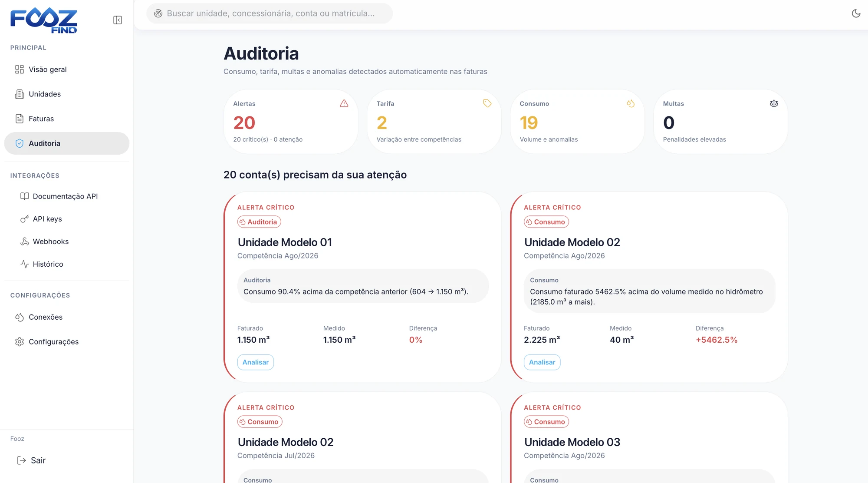
Task: Click the Faturas document icon
Action: pyautogui.click(x=20, y=119)
